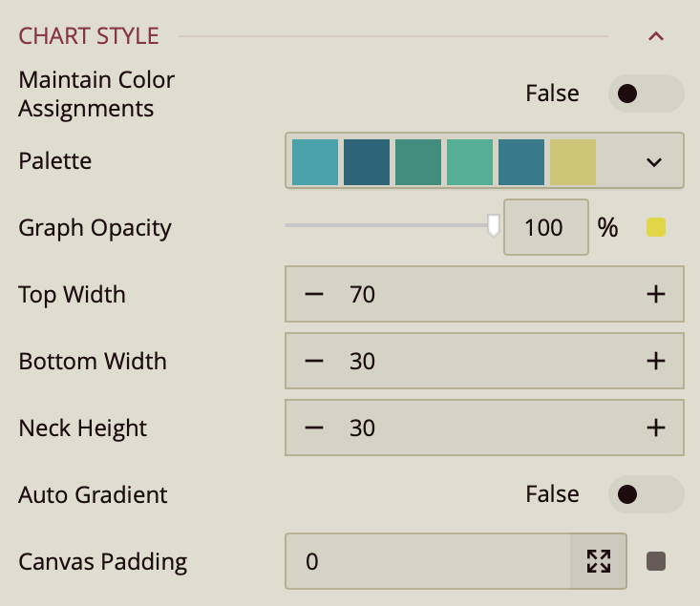Image resolution: width=700 pixels, height=606 pixels.
Task: Click the Canvas Padding expand-sides icon
Action: [599, 561]
